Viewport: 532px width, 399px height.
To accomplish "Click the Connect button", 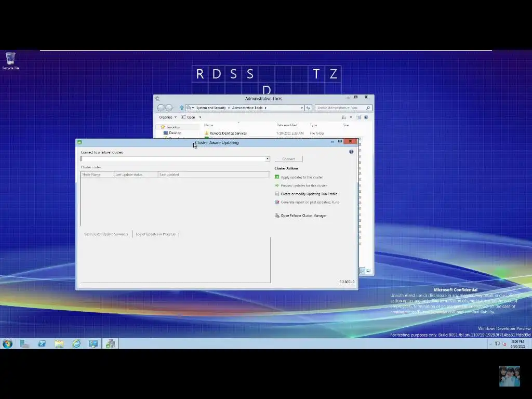I will (288, 159).
